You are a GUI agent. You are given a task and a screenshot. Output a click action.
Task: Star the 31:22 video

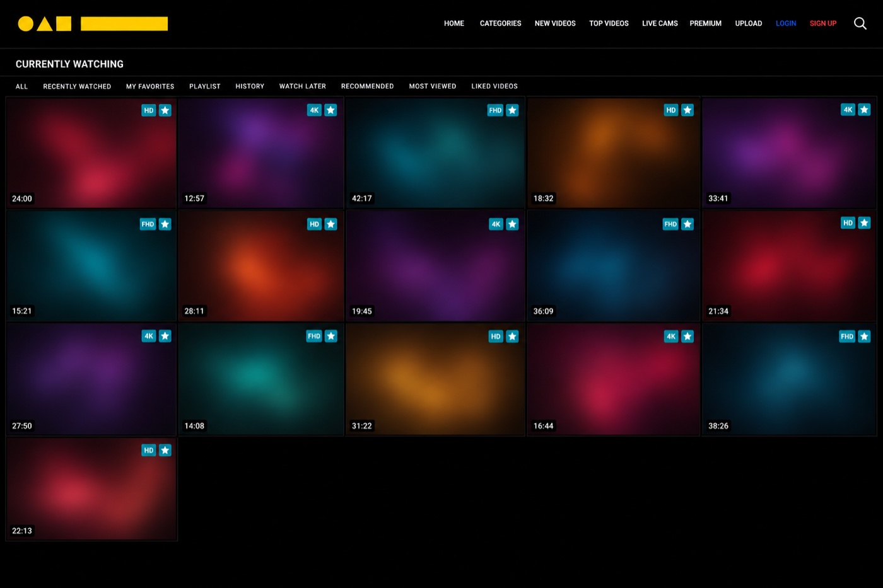pyautogui.click(x=512, y=337)
